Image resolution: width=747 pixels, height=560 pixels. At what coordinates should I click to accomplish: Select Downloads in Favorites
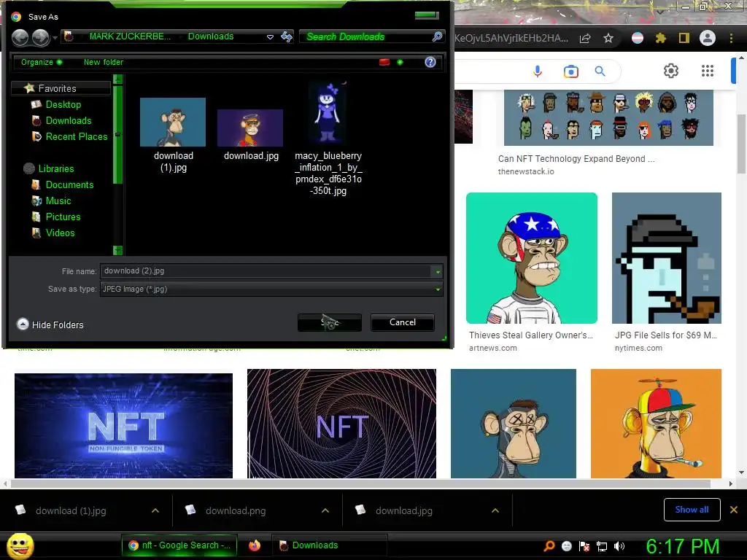click(68, 120)
